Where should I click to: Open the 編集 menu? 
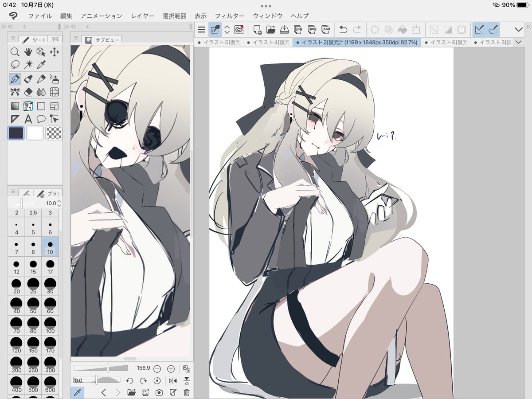(x=66, y=16)
